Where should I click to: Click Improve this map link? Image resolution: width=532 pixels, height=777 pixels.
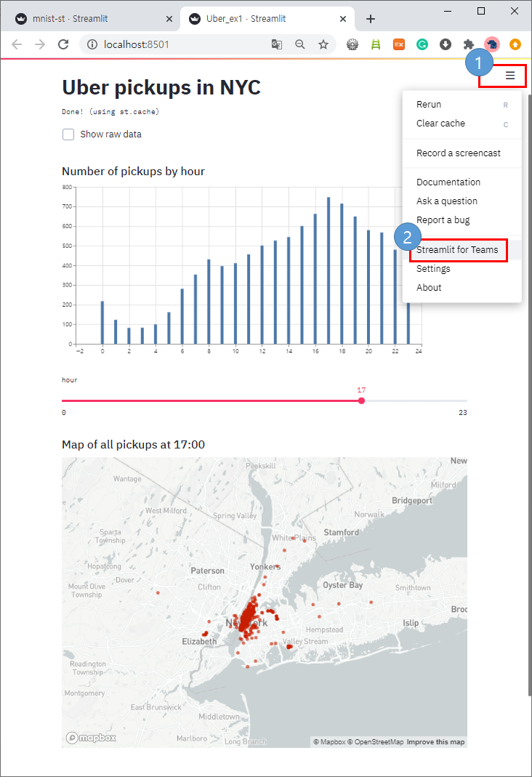pyautogui.click(x=436, y=742)
